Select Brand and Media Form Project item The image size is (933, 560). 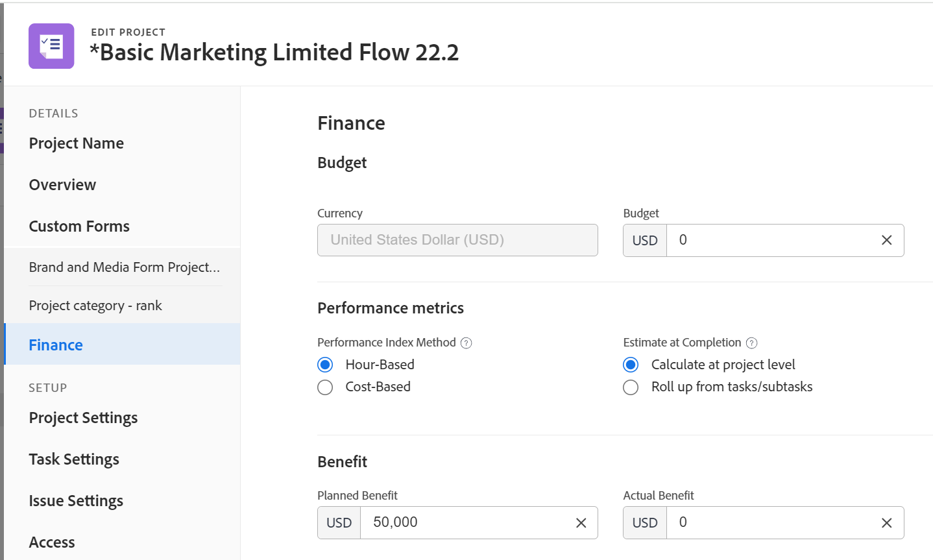coord(124,267)
